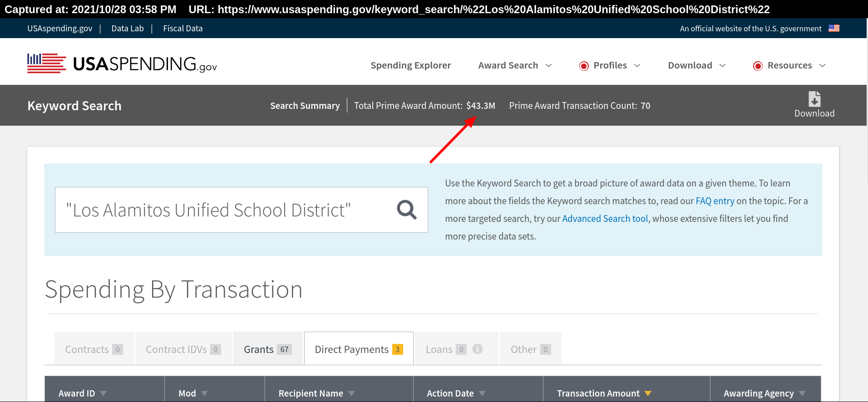Image resolution: width=868 pixels, height=402 pixels.
Task: Sort by Recipient Name arrow
Action: 351,393
